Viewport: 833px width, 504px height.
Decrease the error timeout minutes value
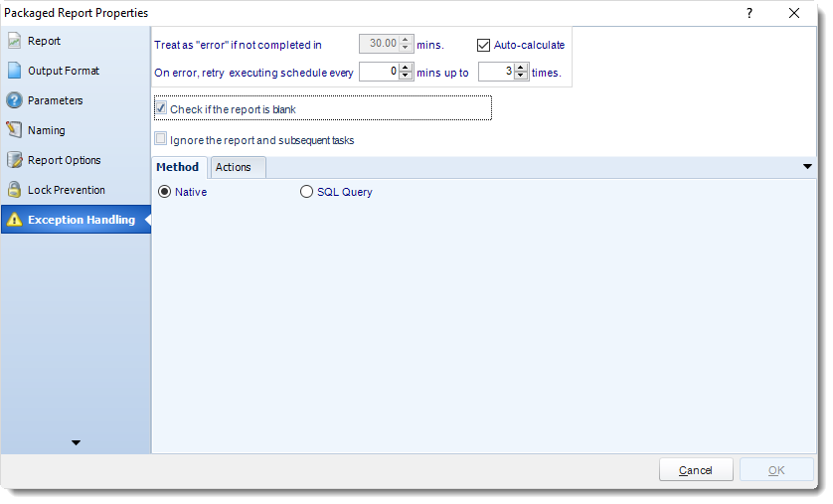click(406, 48)
